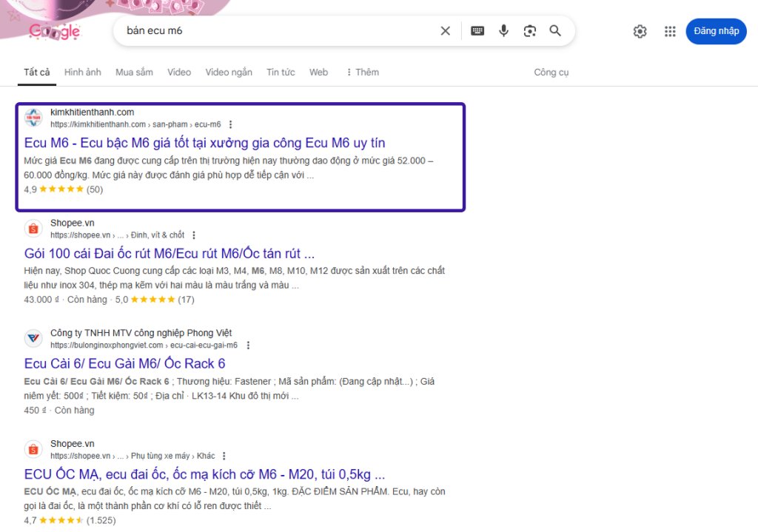
Task: Click the search field containing bán ecu m6
Action: point(274,31)
